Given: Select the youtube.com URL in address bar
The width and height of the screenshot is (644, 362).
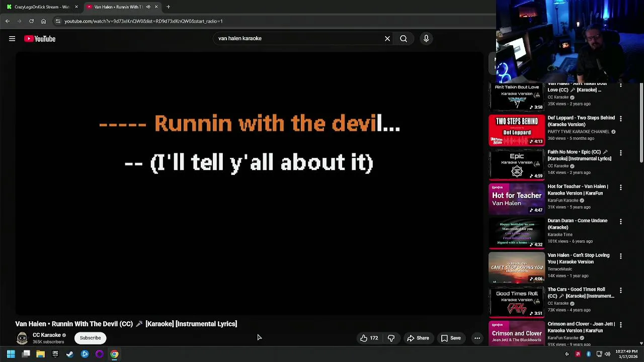Looking at the screenshot, I should pos(143,21).
